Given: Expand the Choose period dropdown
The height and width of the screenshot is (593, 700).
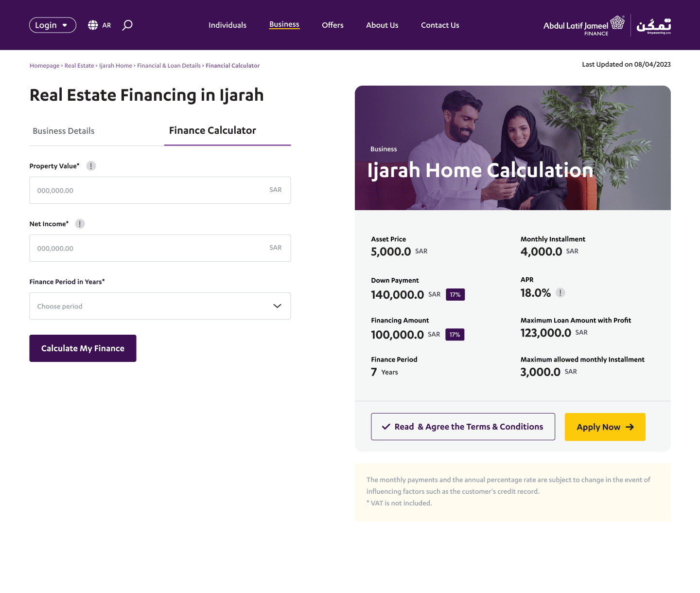Looking at the screenshot, I should click(160, 306).
